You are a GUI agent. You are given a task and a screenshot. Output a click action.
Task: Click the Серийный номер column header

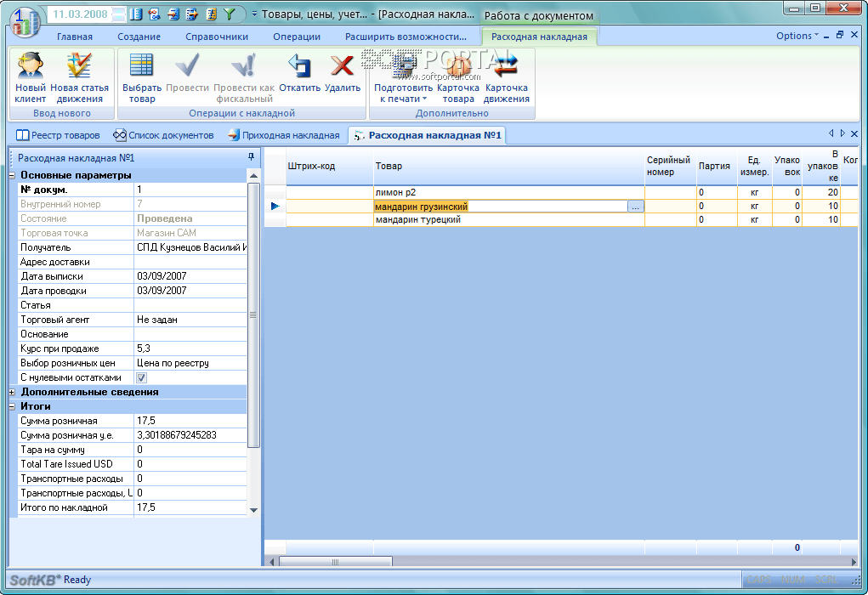(671, 166)
